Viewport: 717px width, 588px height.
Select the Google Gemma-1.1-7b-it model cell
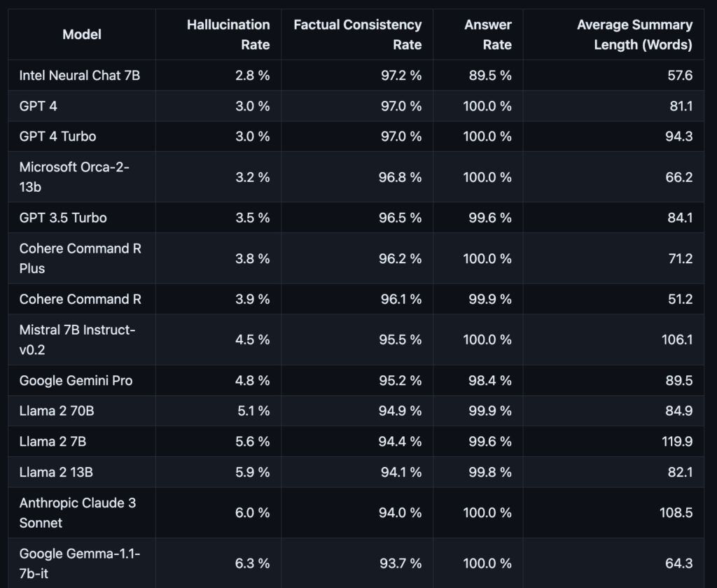(80, 563)
